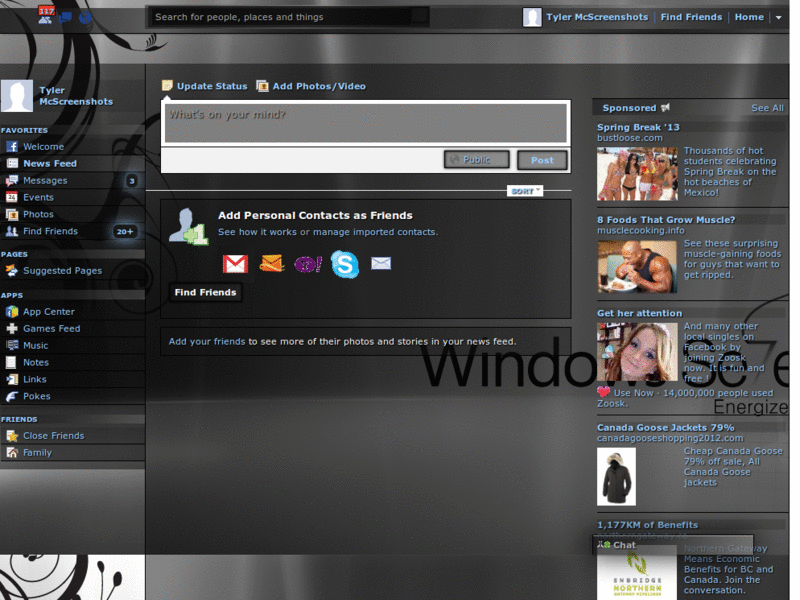
Task: Click the App Center icon
Action: 12,311
